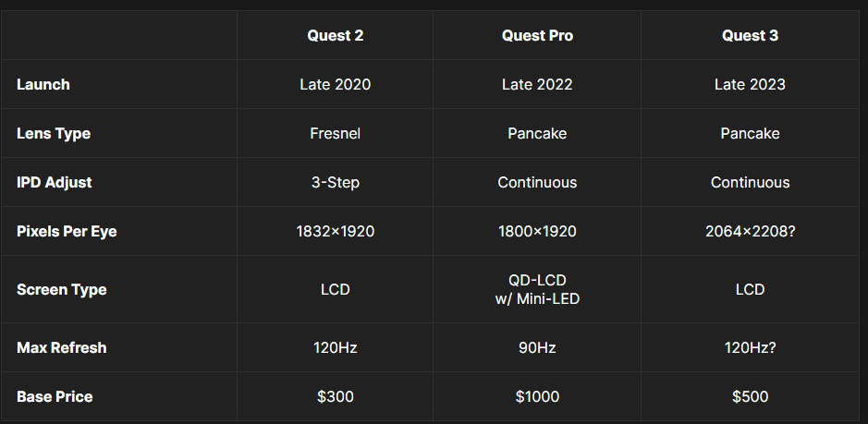The image size is (868, 424).
Task: Click the $1000 price cell
Action: click(x=537, y=396)
